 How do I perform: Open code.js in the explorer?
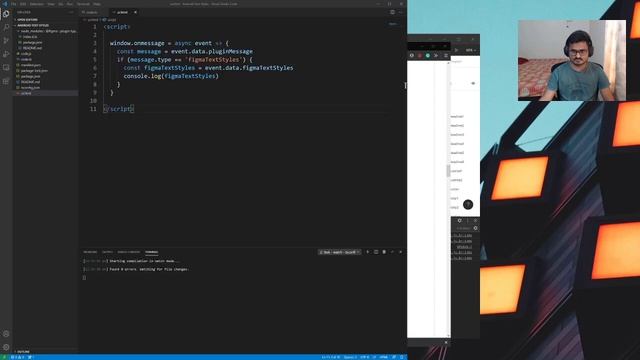(26, 53)
